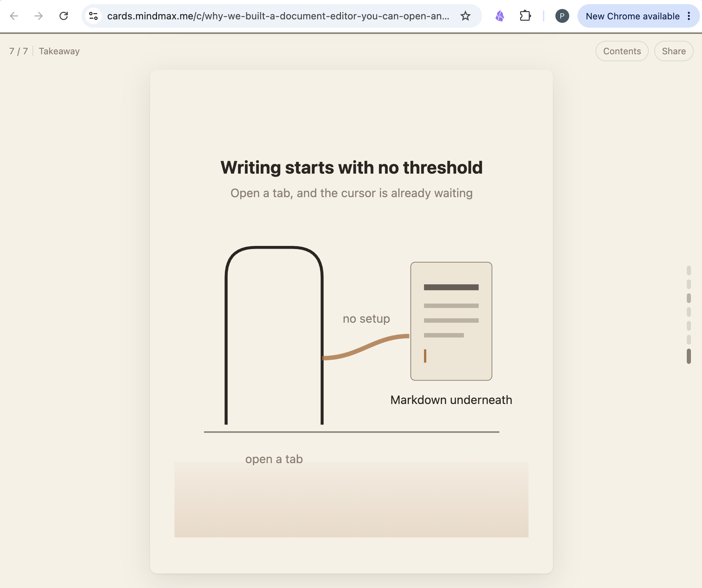Go back with the browser back arrow

click(14, 16)
